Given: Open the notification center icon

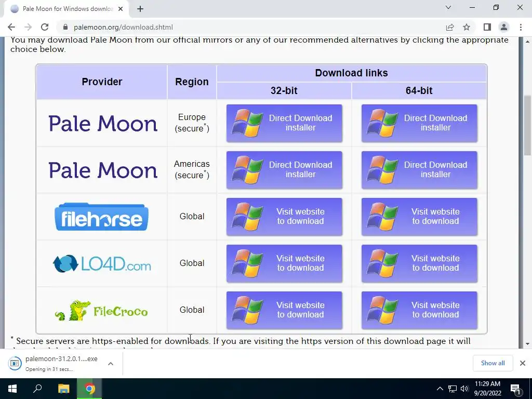Looking at the screenshot, I should click(516, 389).
